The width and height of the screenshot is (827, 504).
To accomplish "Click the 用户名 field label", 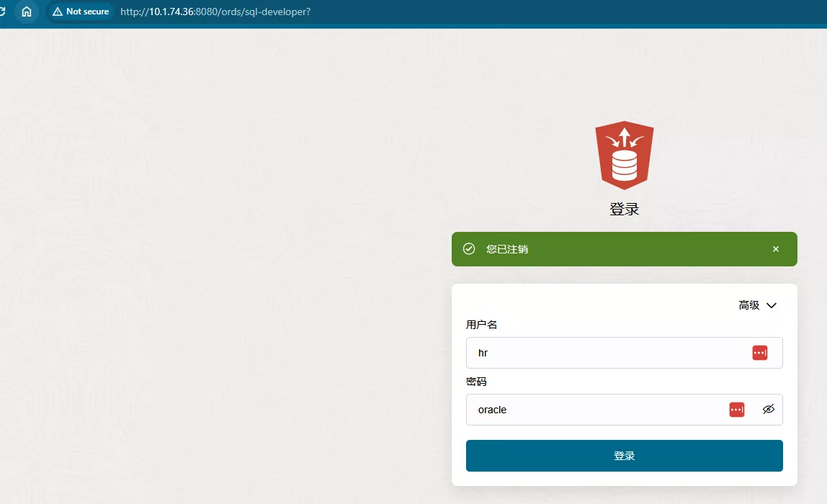I will (482, 325).
